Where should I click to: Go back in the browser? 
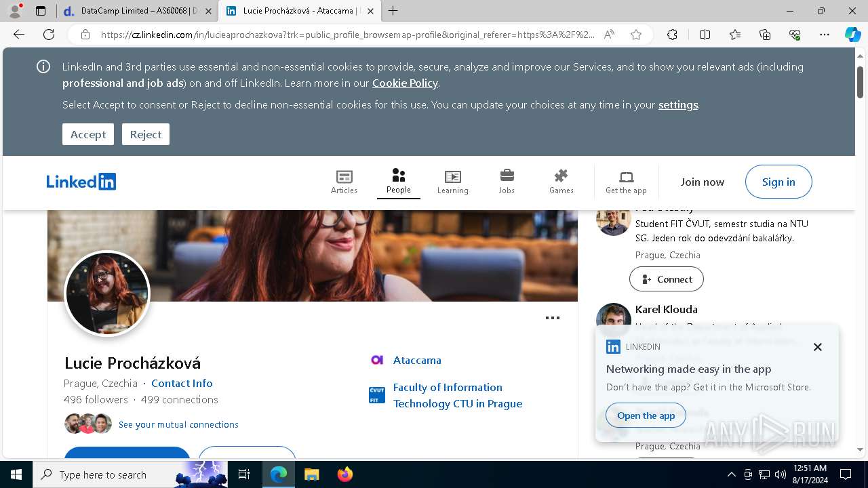pyautogui.click(x=19, y=35)
